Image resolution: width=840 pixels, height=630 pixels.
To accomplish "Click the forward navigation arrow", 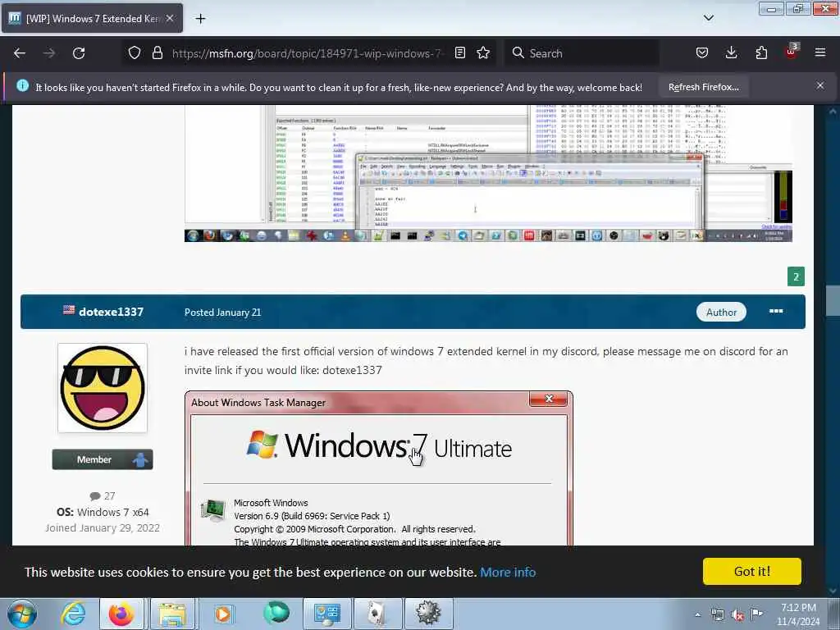I will pyautogui.click(x=48, y=53).
